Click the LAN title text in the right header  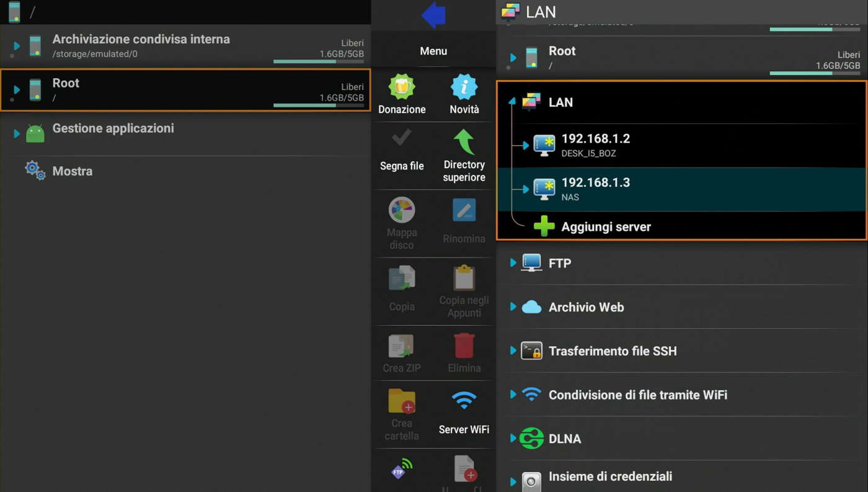(541, 12)
